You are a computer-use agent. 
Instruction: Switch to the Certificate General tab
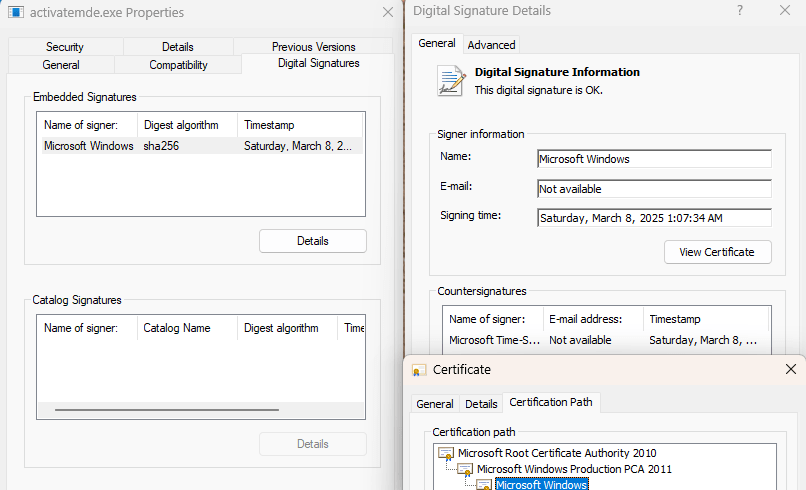pos(435,404)
